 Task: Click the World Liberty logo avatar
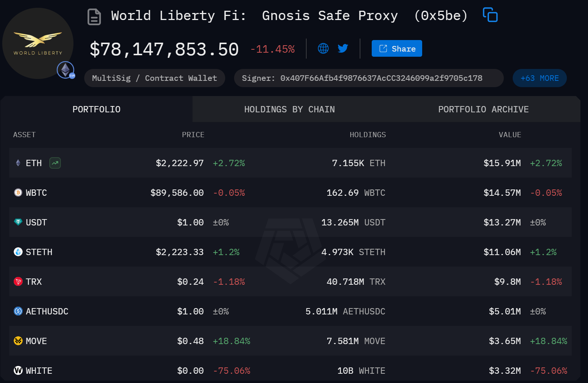point(38,43)
